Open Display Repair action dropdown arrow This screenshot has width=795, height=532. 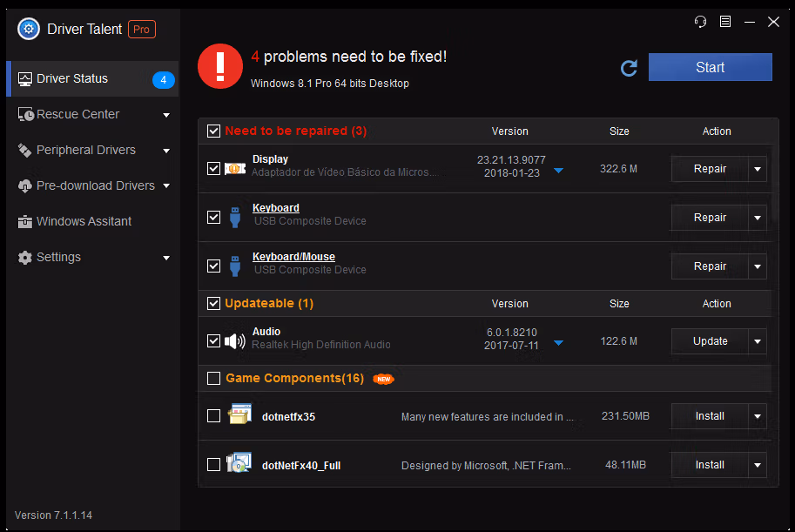tap(758, 169)
